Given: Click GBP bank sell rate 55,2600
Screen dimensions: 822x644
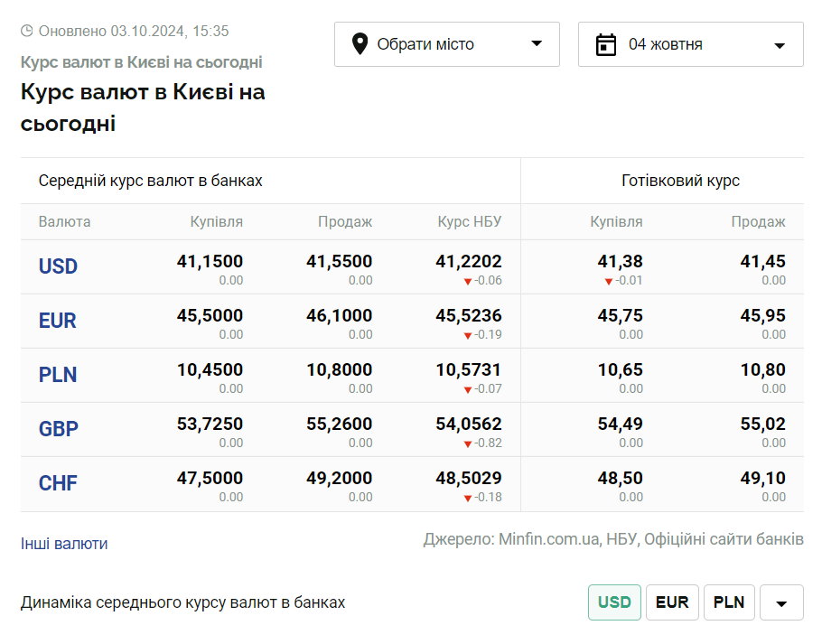Looking at the screenshot, I should [339, 424].
